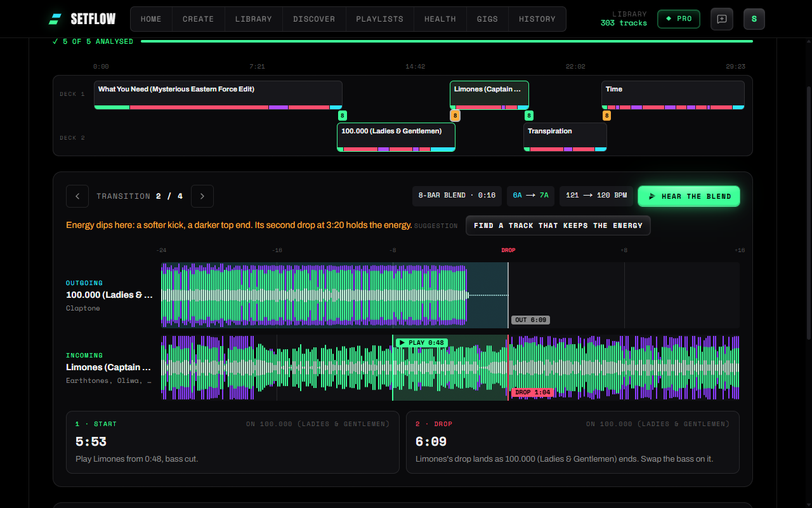Click the outgoing artist name Claptone
The width and height of the screenshot is (812, 508).
click(x=83, y=309)
